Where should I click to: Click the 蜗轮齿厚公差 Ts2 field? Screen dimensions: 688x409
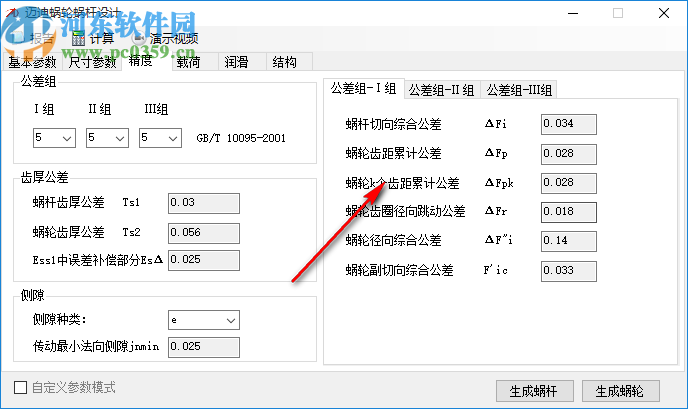[x=204, y=233]
